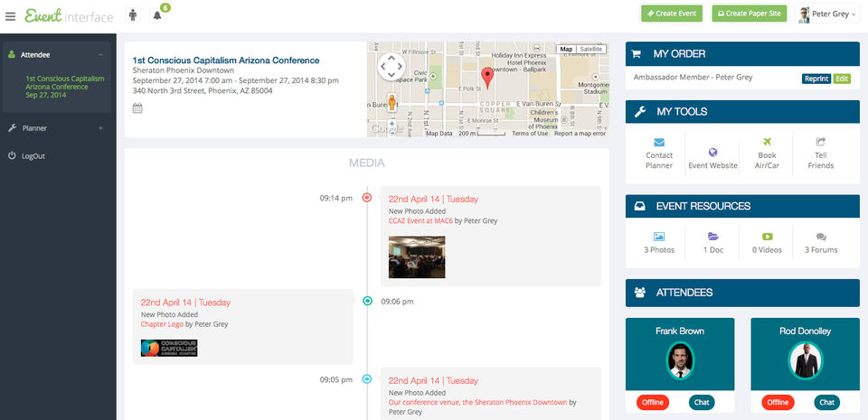Click the attendee person icon in header
The image size is (868, 420).
(x=134, y=15)
